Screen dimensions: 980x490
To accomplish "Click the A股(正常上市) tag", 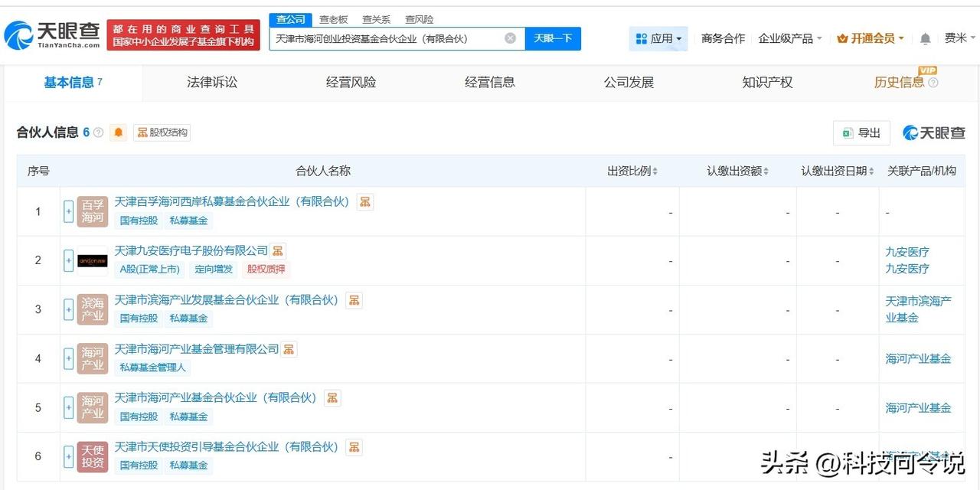I will pyautogui.click(x=149, y=269).
